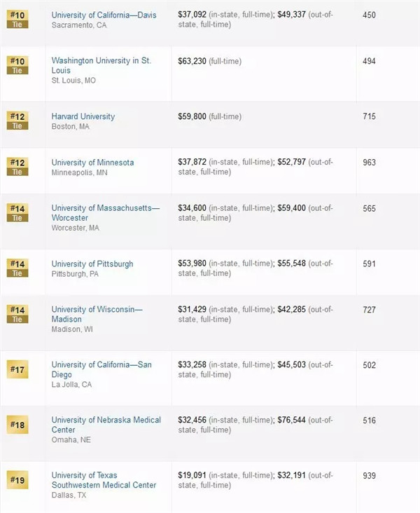
Task: Select University of California—San Diego link
Action: pos(101,369)
